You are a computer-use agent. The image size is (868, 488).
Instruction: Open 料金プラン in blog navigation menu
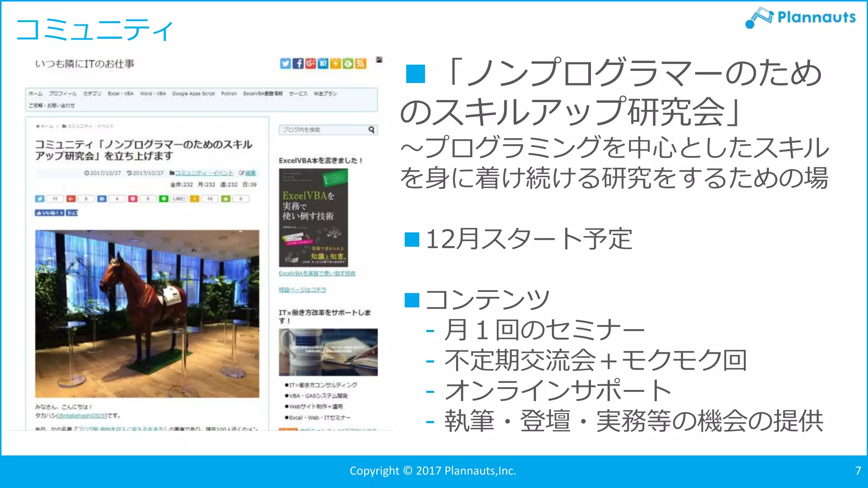click(325, 94)
